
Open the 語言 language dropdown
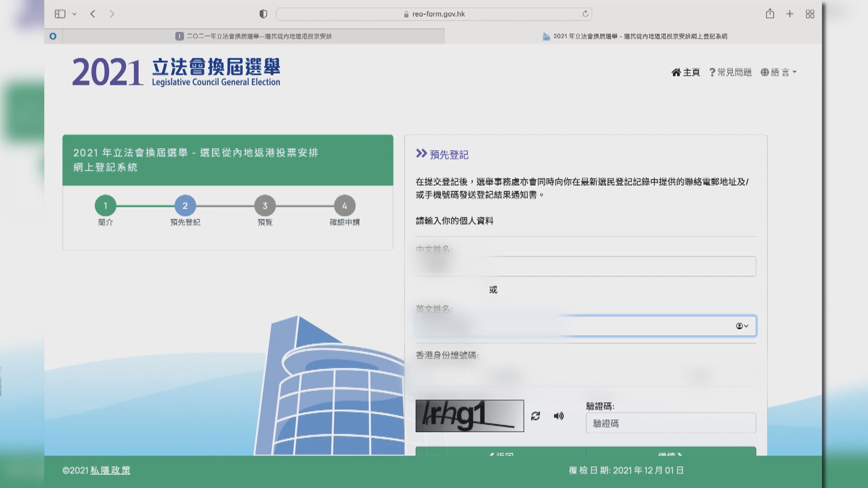(x=780, y=72)
